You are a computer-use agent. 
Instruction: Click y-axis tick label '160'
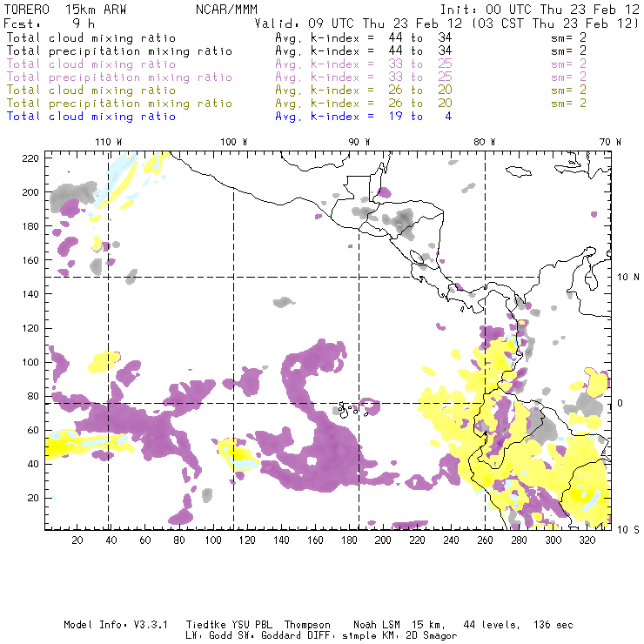click(30, 260)
